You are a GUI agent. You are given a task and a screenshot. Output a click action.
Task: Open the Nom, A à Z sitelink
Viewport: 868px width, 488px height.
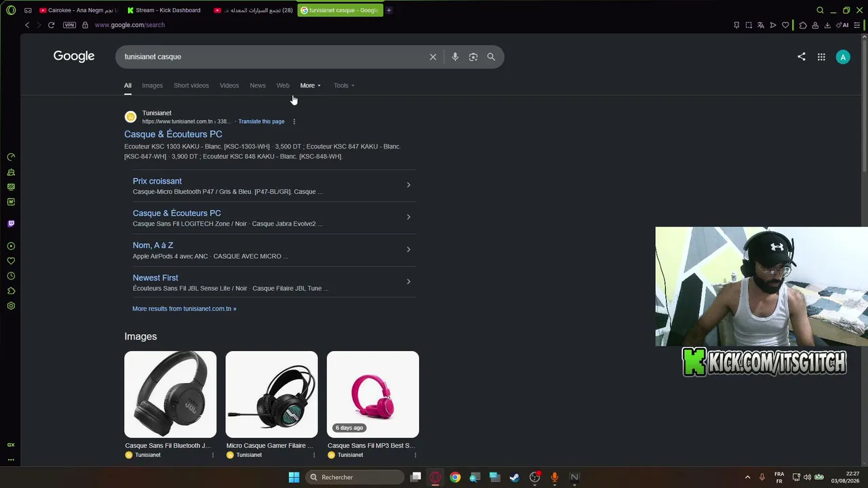pyautogui.click(x=153, y=245)
